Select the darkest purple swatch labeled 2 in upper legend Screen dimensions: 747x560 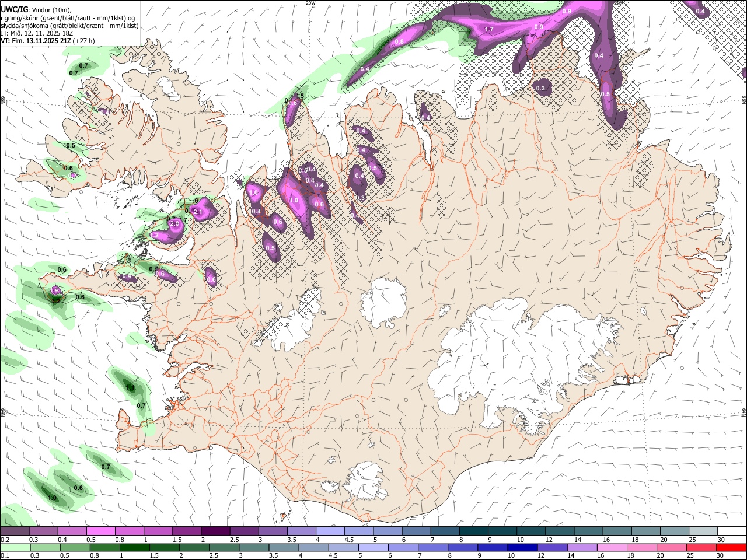pos(215,531)
